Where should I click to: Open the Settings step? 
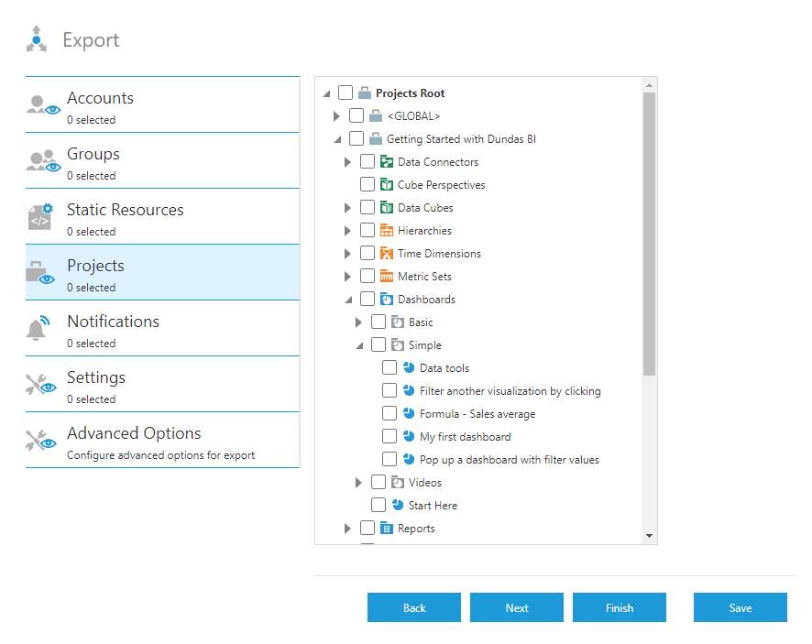point(162,385)
